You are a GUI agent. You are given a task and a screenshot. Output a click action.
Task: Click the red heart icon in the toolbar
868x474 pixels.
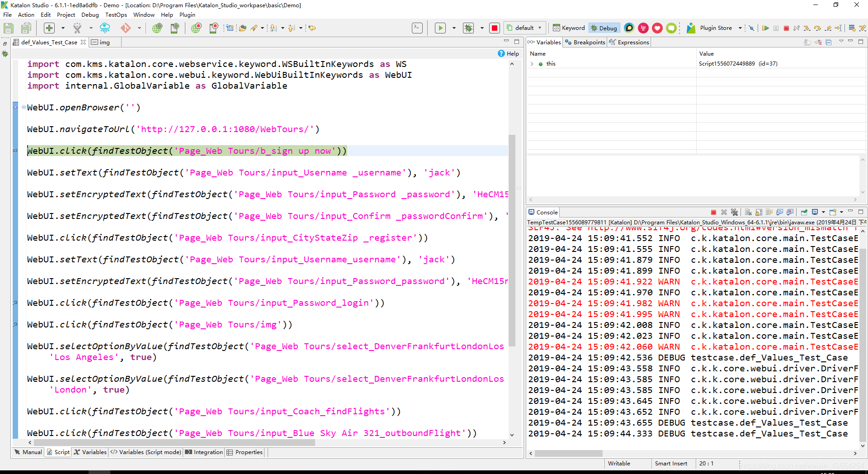pyautogui.click(x=657, y=28)
